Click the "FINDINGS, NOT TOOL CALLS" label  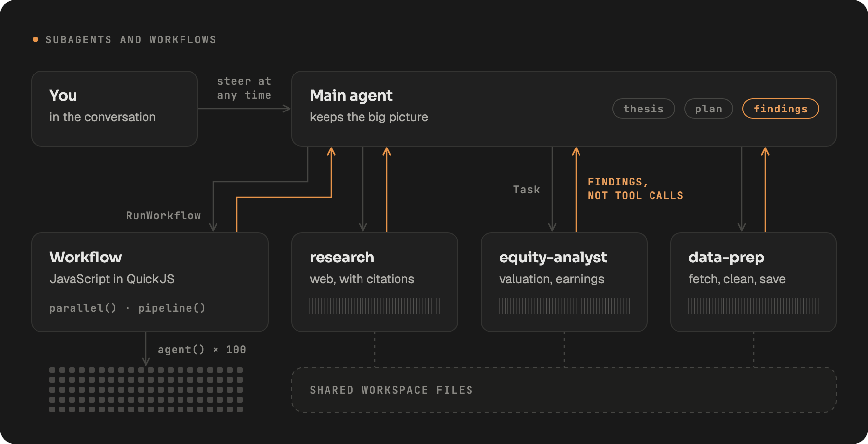pyautogui.click(x=635, y=189)
